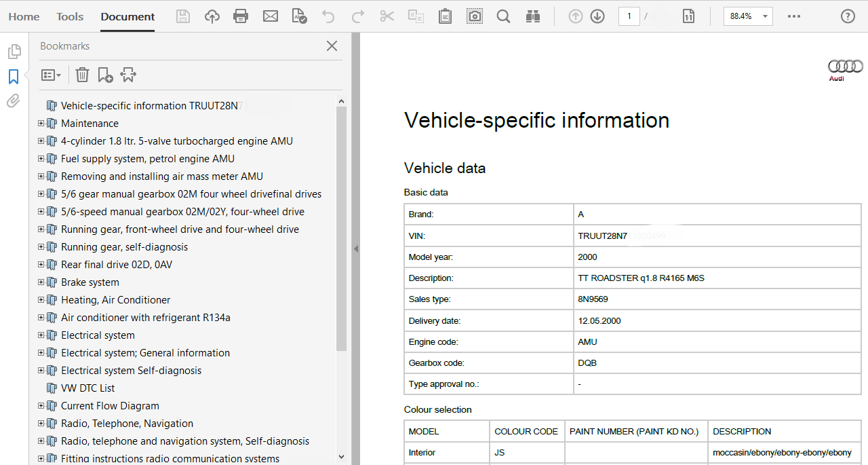This screenshot has height=465, width=868.
Task: Toggle the Attachments paperclip panel
Action: 14,101
